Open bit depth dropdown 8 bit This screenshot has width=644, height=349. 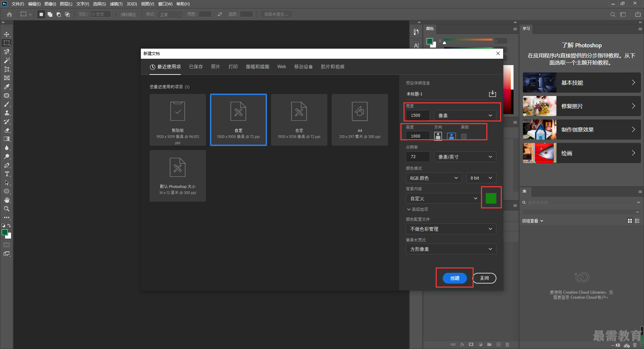tap(481, 178)
